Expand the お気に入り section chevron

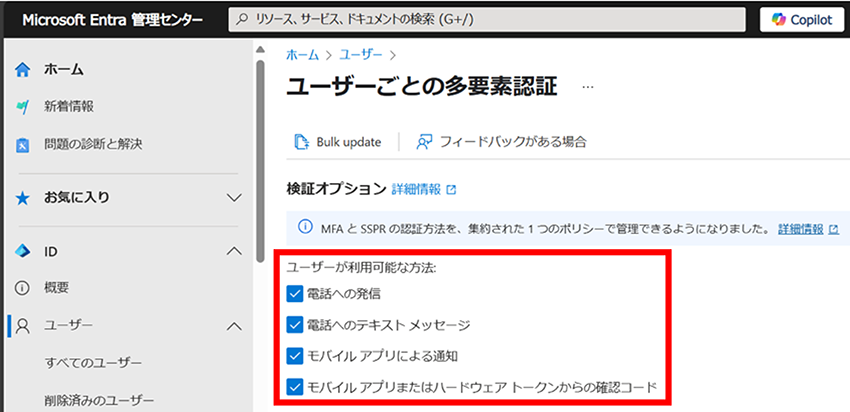[234, 198]
